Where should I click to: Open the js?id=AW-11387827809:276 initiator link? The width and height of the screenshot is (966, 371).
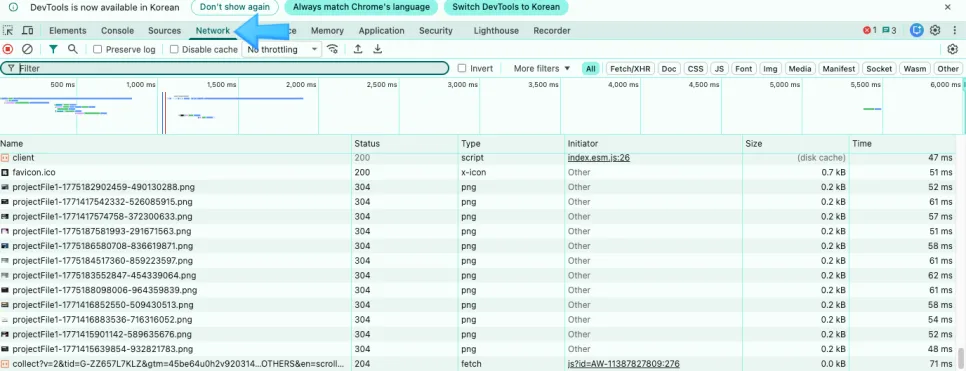click(623, 364)
